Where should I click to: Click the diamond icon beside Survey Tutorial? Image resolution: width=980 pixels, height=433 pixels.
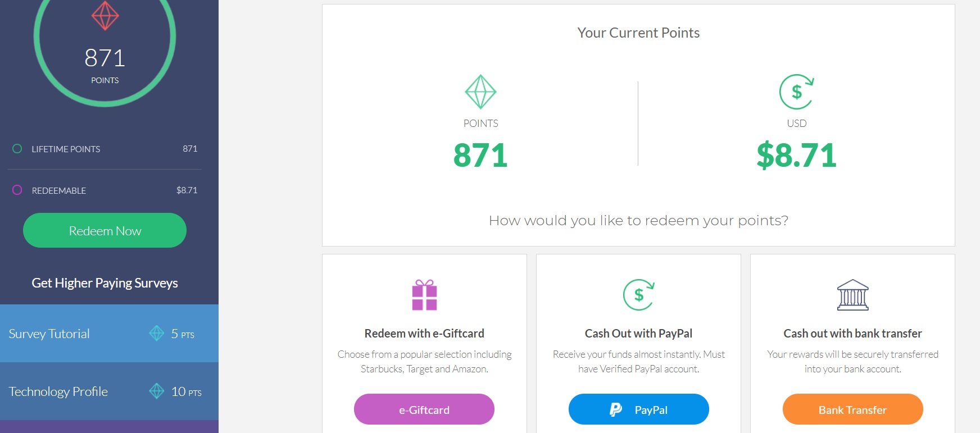pos(157,333)
